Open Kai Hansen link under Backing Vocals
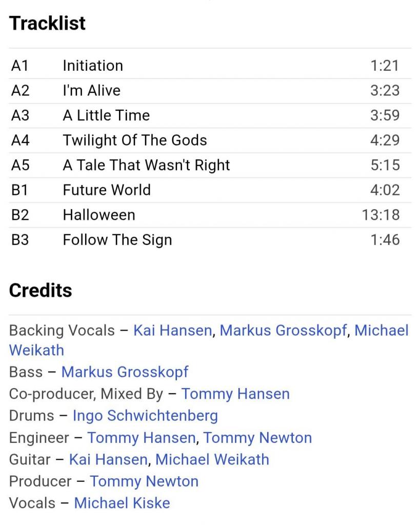 172,331
